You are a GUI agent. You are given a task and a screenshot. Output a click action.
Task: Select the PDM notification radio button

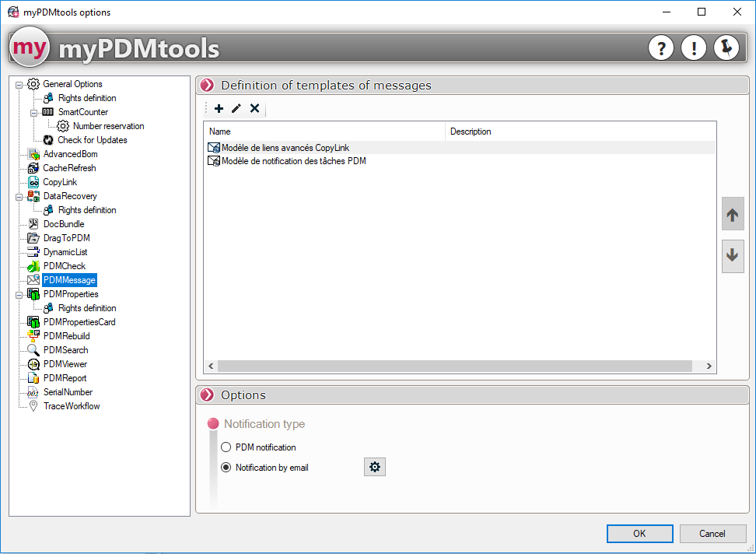[x=226, y=447]
